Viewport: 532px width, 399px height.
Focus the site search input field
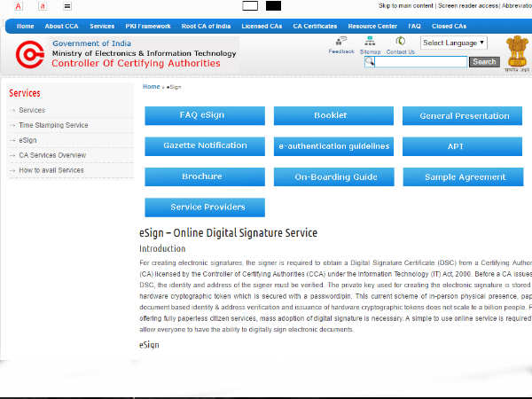point(420,62)
